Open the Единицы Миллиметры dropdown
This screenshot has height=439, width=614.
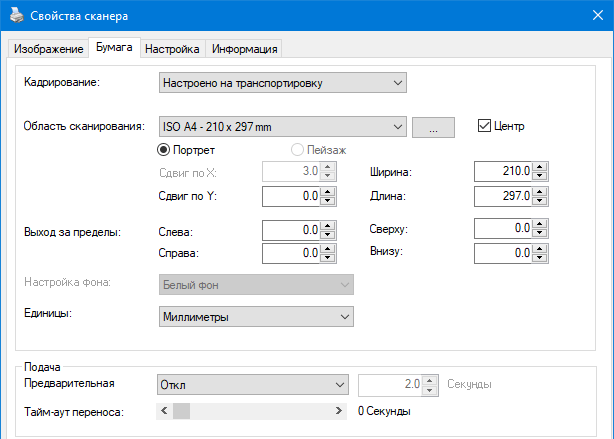(x=257, y=317)
